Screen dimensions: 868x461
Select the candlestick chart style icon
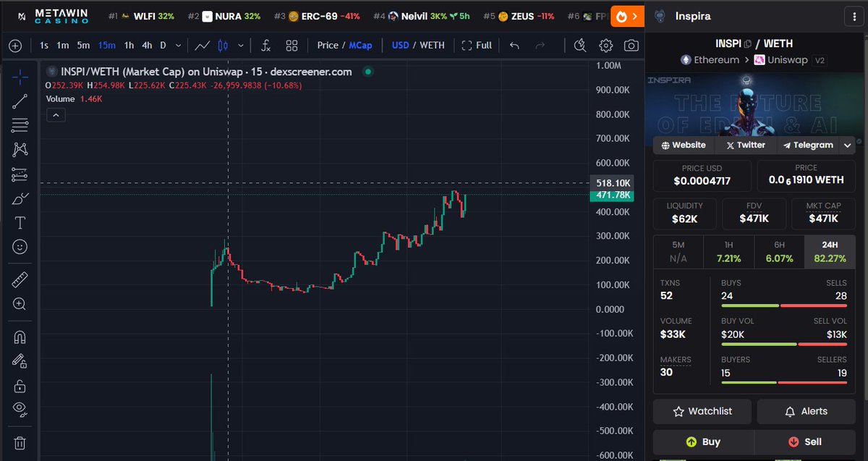pyautogui.click(x=223, y=46)
